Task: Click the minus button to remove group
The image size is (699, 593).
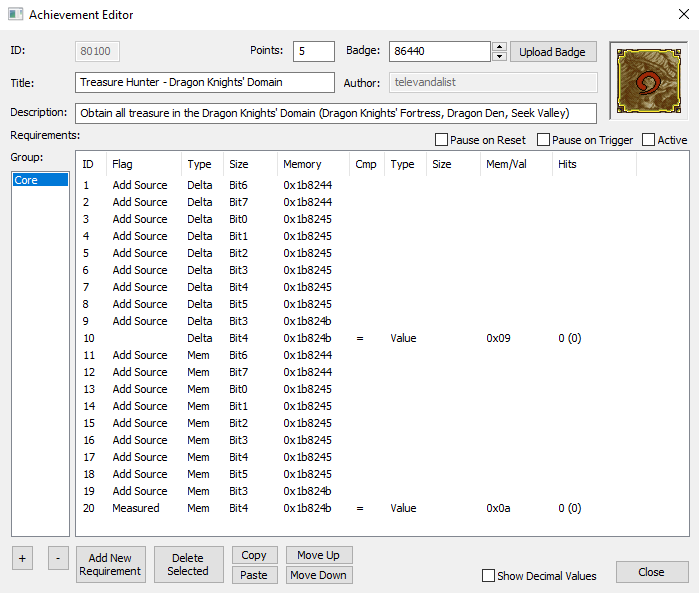Action: coord(58,558)
